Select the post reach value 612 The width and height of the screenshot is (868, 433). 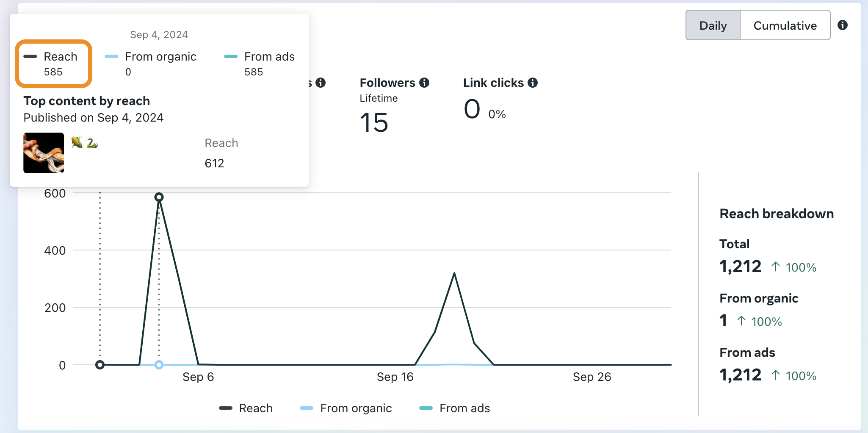click(x=214, y=163)
